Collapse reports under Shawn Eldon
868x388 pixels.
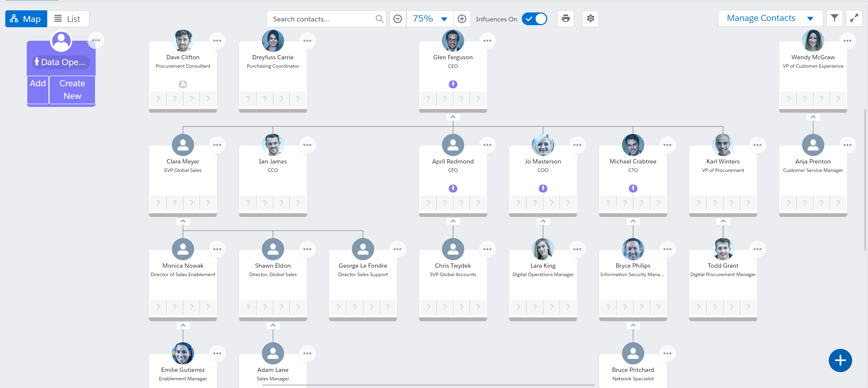tap(273, 326)
